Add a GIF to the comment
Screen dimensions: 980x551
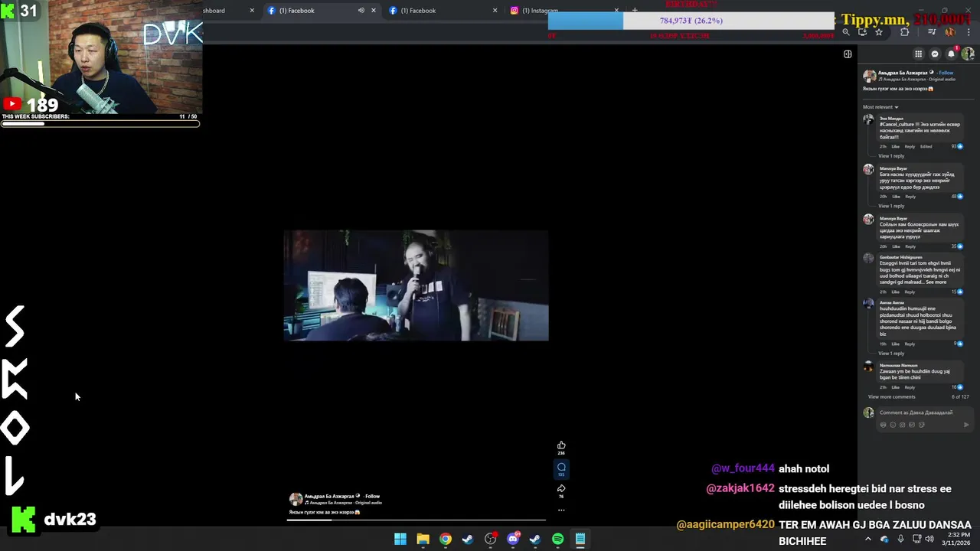click(912, 425)
